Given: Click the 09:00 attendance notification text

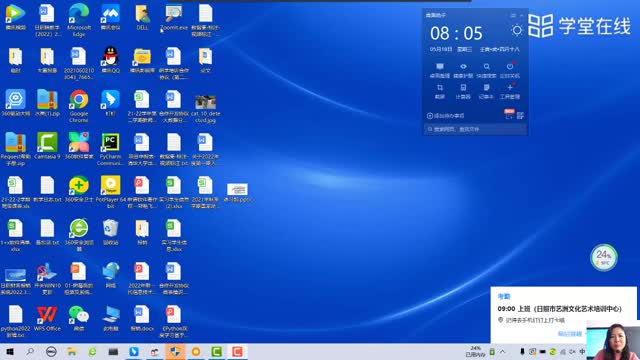Looking at the screenshot, I should (560, 309).
